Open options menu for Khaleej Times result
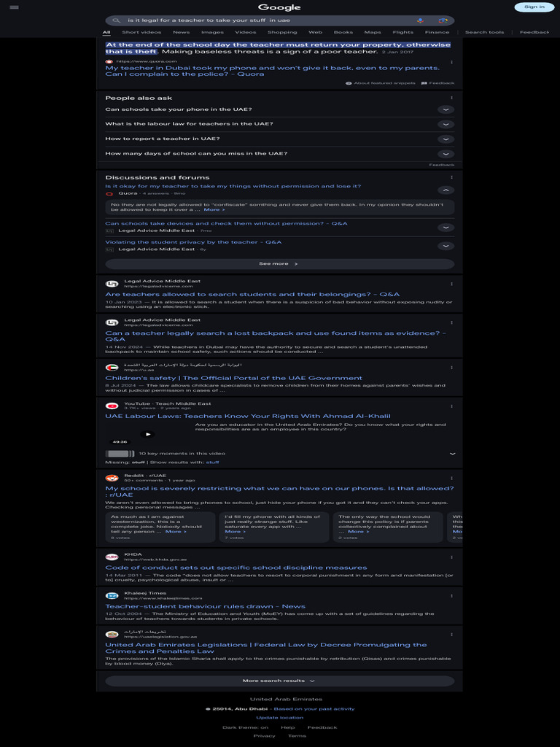Screen dimensions: 560x747 click(451, 596)
